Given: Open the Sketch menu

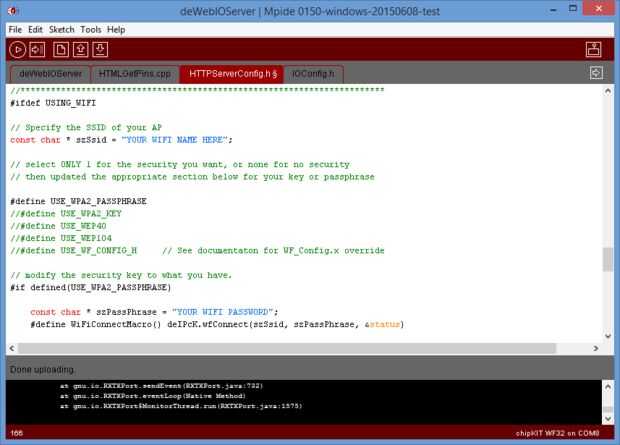Looking at the screenshot, I should 62,30.
